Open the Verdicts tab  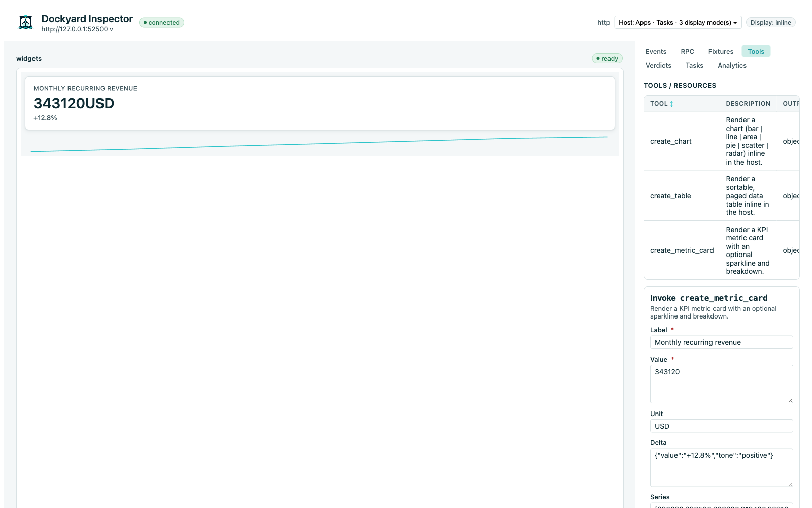(x=658, y=65)
